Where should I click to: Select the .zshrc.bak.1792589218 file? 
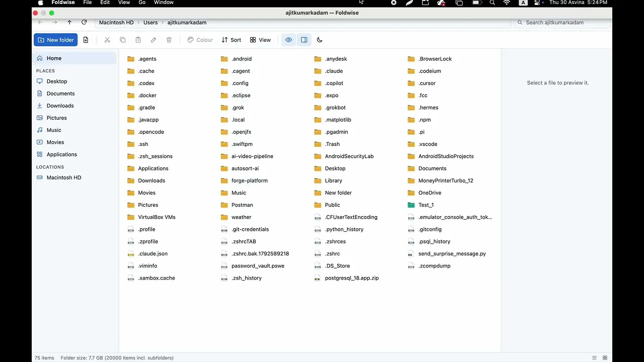[255, 253]
